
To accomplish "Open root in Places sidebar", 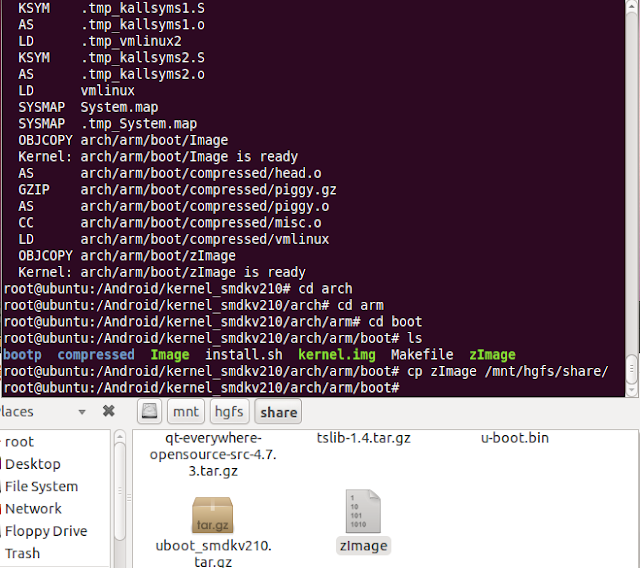I will 19,442.
